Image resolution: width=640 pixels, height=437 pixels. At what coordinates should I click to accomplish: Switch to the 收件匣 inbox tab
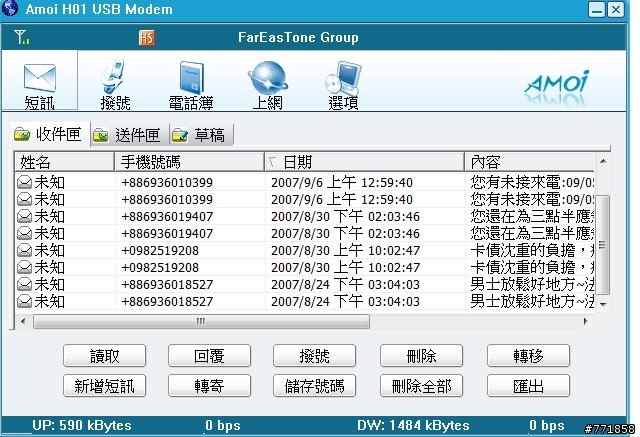[48, 134]
